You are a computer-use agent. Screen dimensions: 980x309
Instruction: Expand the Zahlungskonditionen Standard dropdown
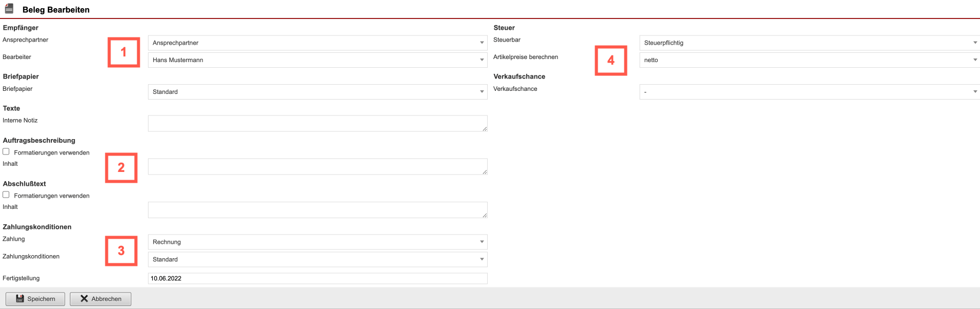(317, 259)
